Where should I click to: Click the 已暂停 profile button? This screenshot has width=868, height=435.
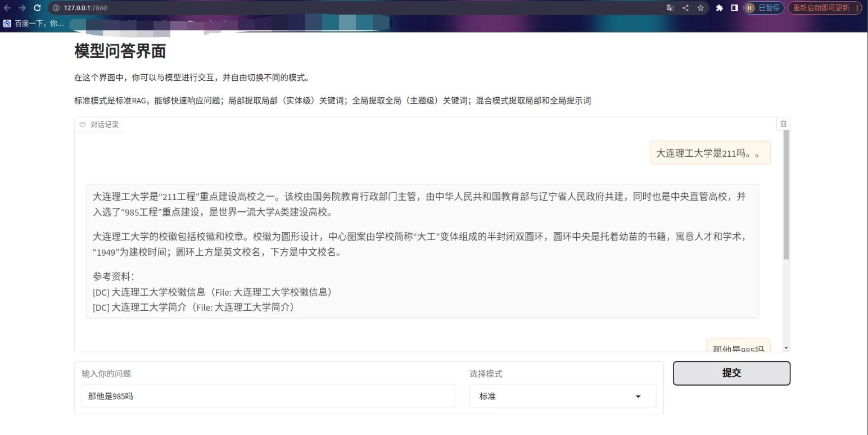tap(763, 8)
